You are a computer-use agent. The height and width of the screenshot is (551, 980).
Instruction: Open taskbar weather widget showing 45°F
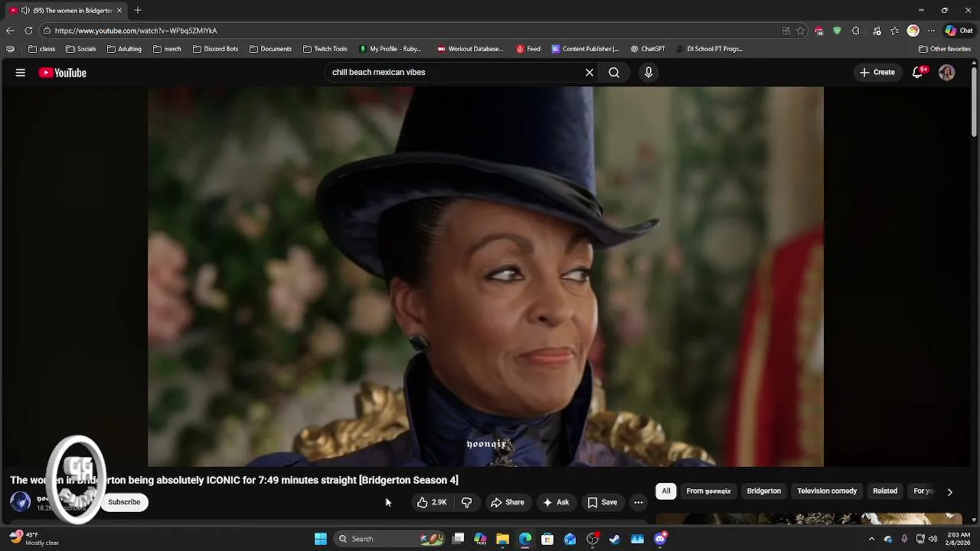click(33, 539)
